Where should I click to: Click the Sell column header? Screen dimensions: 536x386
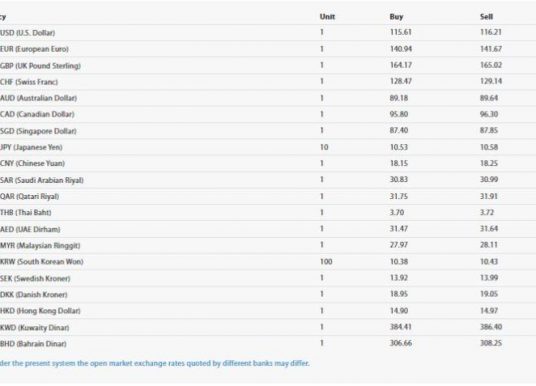click(x=486, y=16)
